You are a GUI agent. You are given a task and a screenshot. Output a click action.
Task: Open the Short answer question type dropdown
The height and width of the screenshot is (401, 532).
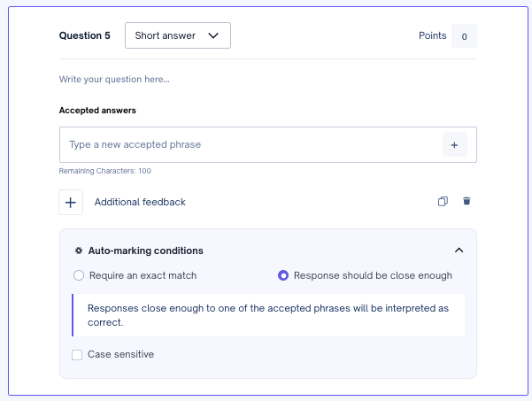point(178,35)
